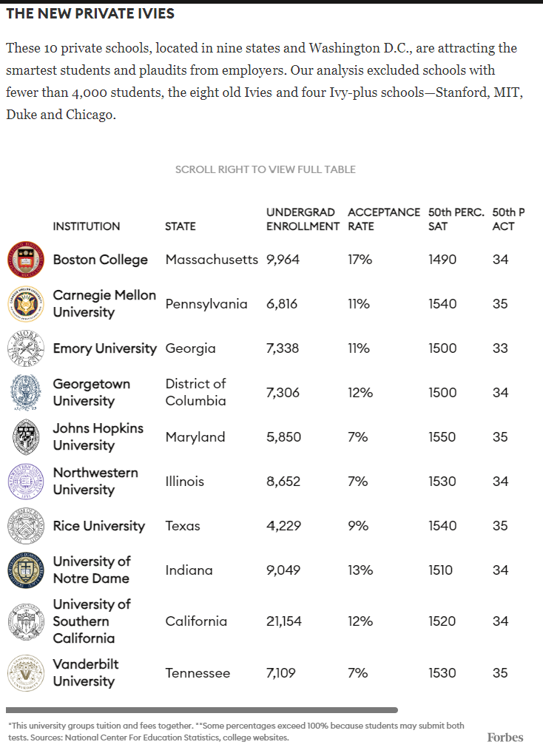This screenshot has width=543, height=756.
Task: Click the Vanderbilt University name text
Action: click(86, 672)
